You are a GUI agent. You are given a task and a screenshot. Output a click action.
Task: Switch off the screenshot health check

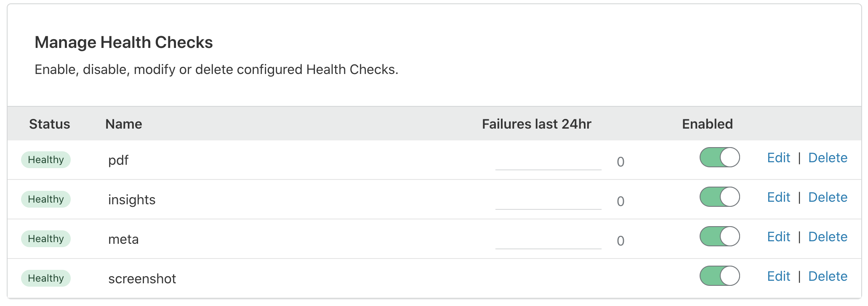click(x=719, y=276)
